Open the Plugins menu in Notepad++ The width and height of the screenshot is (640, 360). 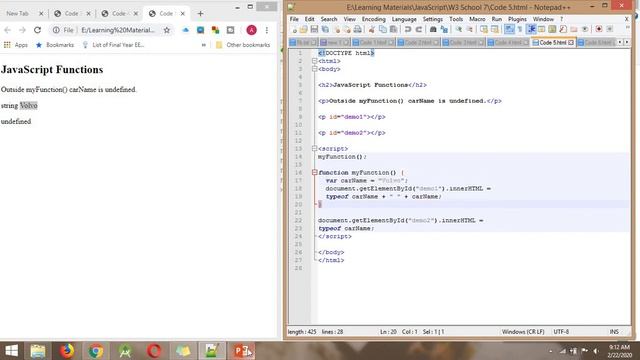(517, 19)
